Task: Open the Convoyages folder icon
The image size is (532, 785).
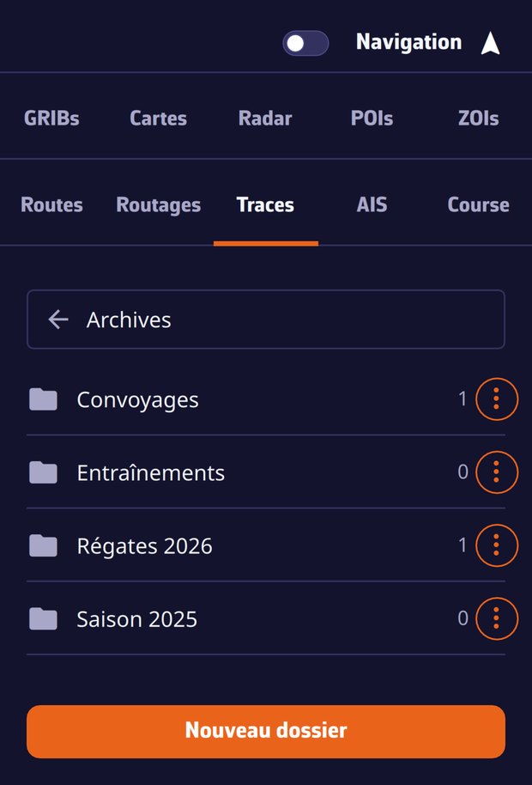Action: 43,399
